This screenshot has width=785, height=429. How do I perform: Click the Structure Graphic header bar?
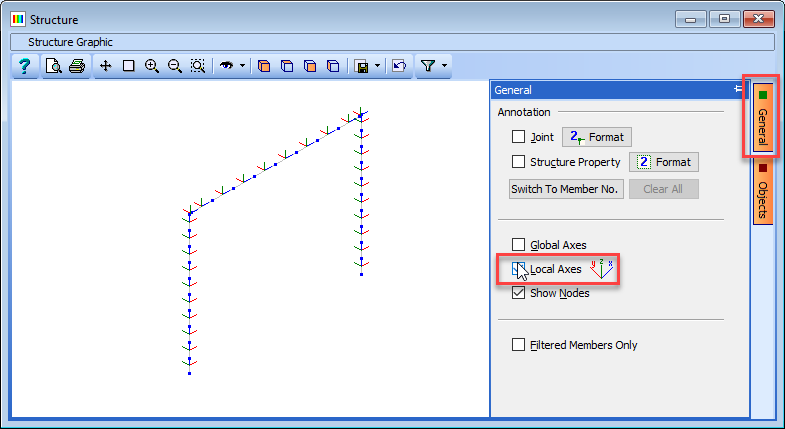pyautogui.click(x=392, y=42)
